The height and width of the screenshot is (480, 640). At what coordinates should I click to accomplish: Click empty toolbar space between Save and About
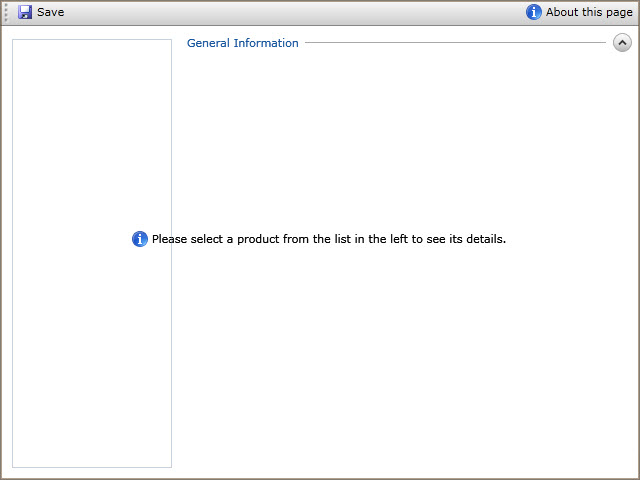pos(290,12)
